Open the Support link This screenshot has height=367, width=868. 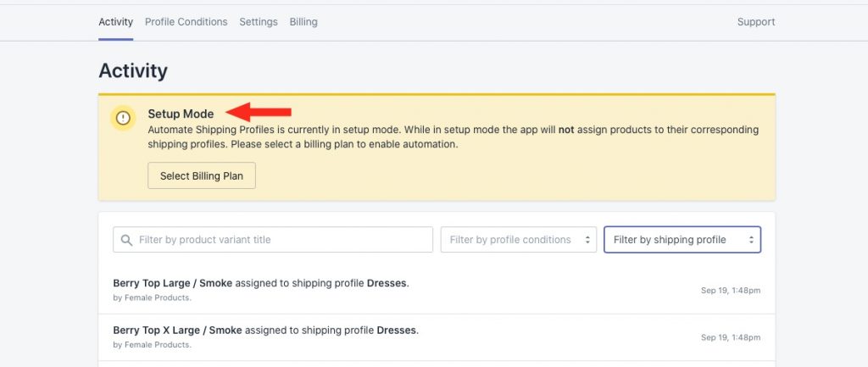755,22
